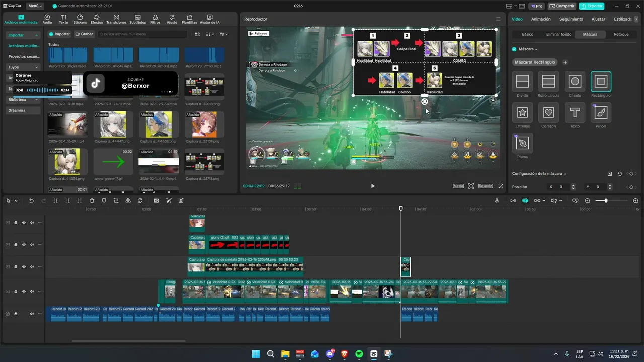Screen dimensions: 644x362
Task: Open the Ajustar inspector tab
Action: pyautogui.click(x=598, y=19)
